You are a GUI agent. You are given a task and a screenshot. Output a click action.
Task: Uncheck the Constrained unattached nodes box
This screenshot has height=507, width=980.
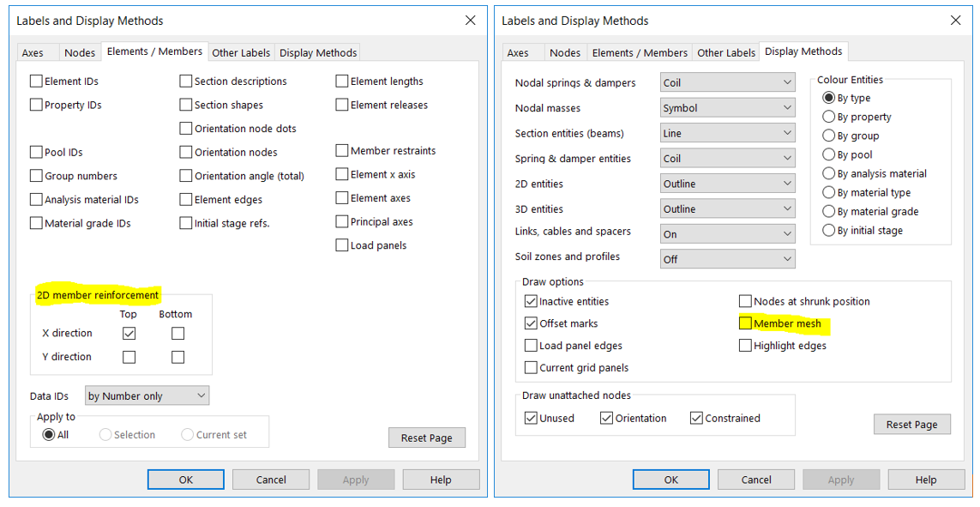(696, 419)
